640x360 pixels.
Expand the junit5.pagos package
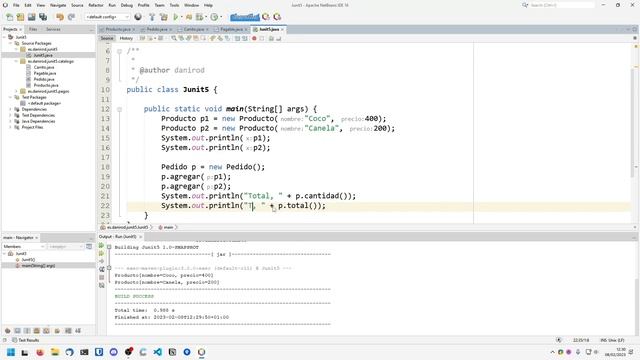[x=16, y=91]
